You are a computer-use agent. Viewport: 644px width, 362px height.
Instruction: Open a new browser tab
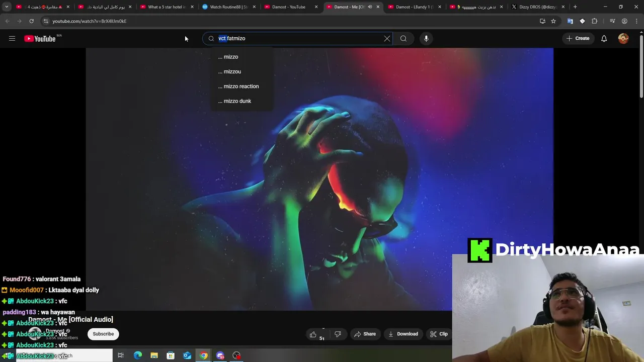[x=575, y=7]
